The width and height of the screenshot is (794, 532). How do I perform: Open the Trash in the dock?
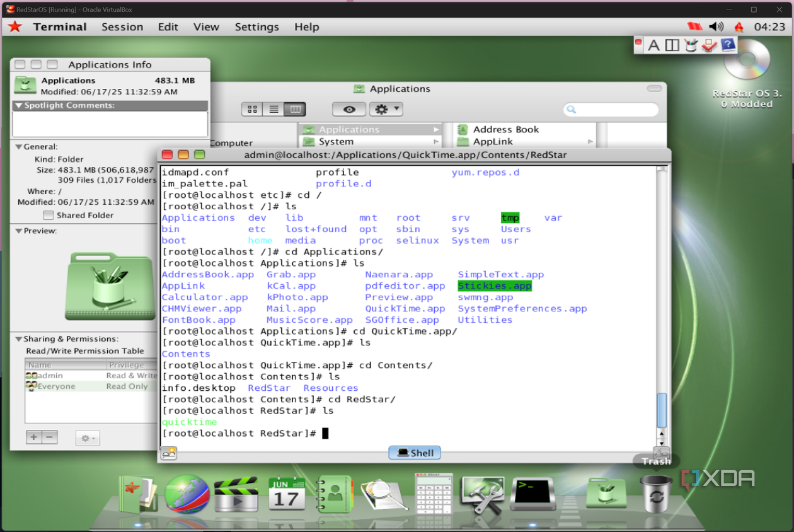(x=656, y=494)
